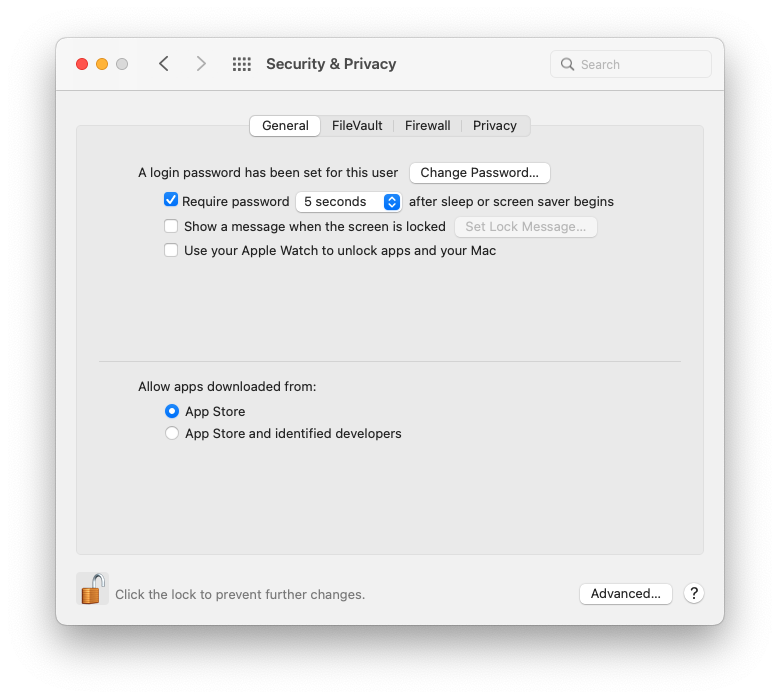Viewport: 780px width, 699px height.
Task: Select the Privacy tab
Action: [x=495, y=125]
